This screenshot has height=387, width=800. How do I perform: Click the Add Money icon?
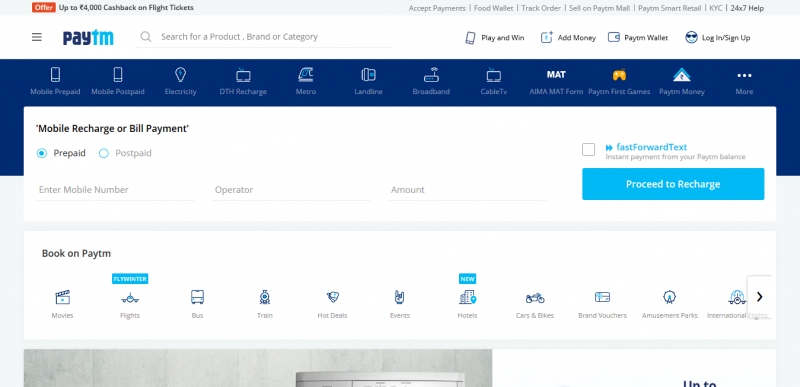coord(546,37)
